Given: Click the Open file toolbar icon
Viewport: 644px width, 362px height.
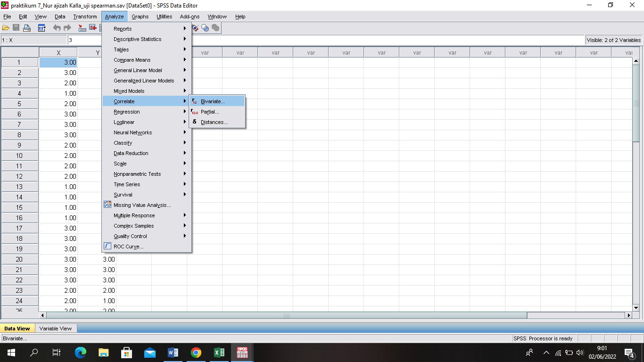Looking at the screenshot, I should [6, 28].
